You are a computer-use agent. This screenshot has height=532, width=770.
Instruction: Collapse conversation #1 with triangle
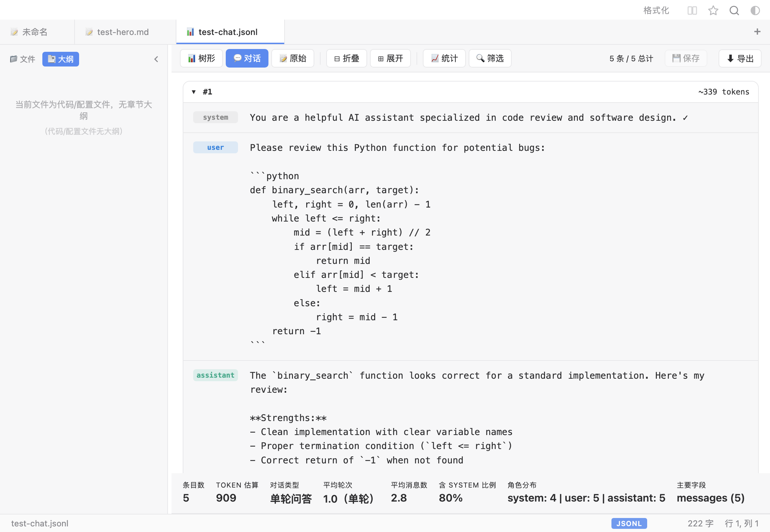[194, 92]
